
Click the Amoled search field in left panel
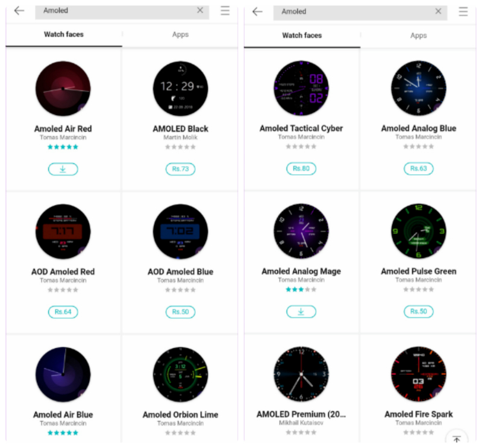(x=114, y=11)
